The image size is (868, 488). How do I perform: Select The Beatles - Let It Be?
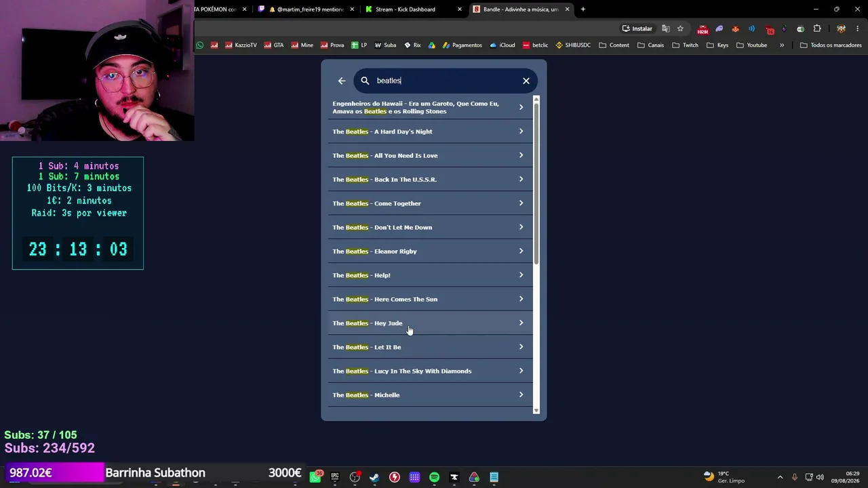pos(431,347)
